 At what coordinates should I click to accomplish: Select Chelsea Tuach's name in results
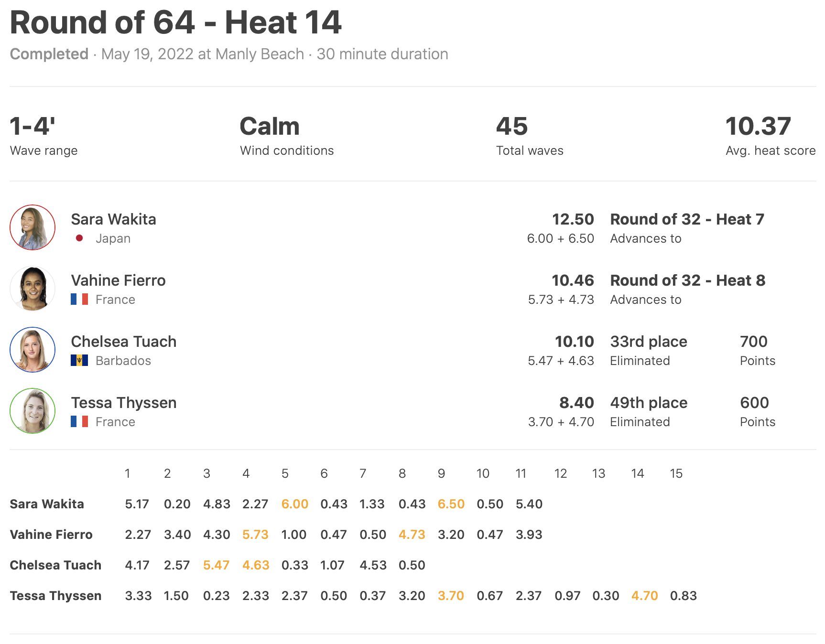[x=123, y=342]
